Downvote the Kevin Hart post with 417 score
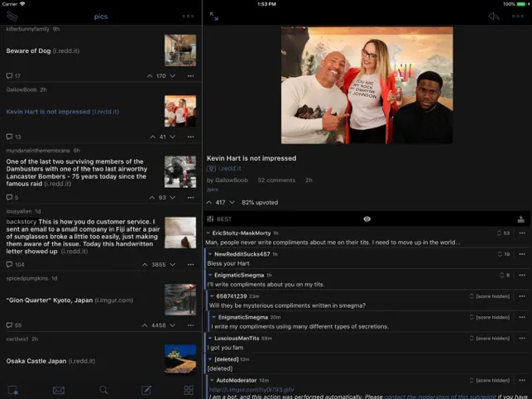Viewport: 532px width, 399px height. pos(231,202)
